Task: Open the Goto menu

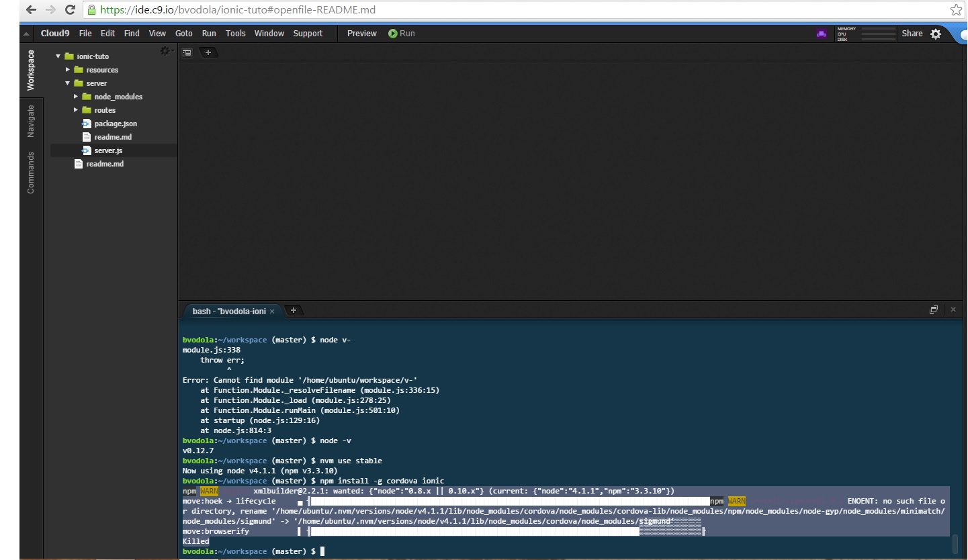Action: point(184,34)
